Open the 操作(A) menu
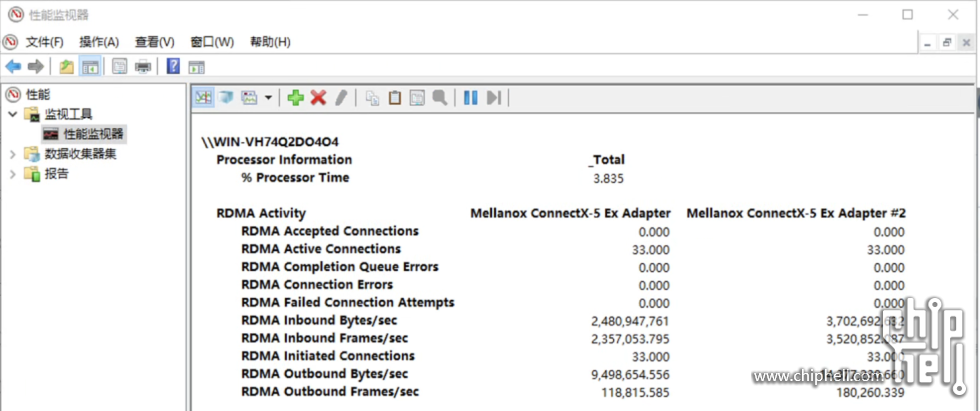 [99, 42]
